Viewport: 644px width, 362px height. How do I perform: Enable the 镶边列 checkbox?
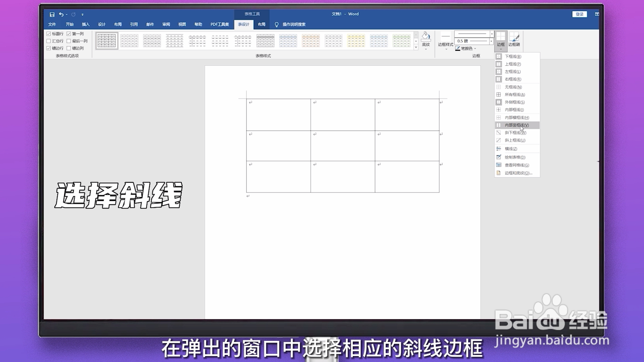click(69, 48)
